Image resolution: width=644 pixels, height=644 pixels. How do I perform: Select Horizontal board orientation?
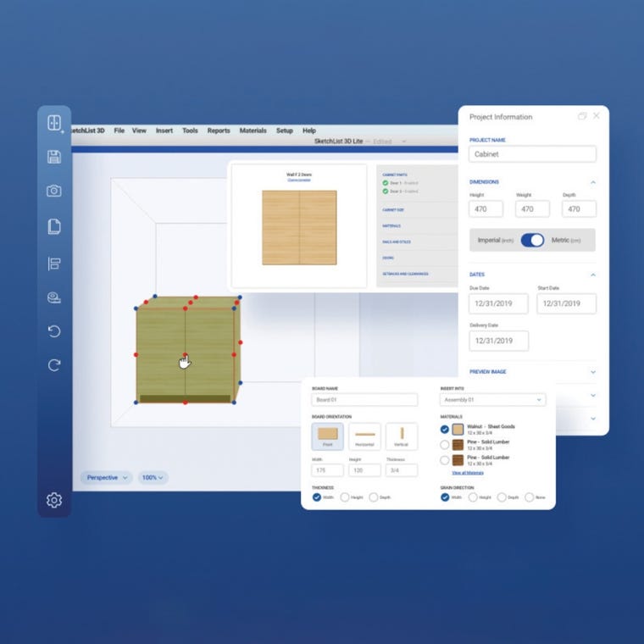(x=364, y=436)
